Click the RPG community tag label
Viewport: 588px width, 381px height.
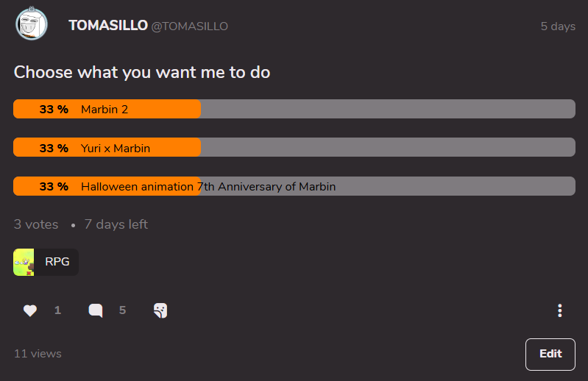(57, 262)
